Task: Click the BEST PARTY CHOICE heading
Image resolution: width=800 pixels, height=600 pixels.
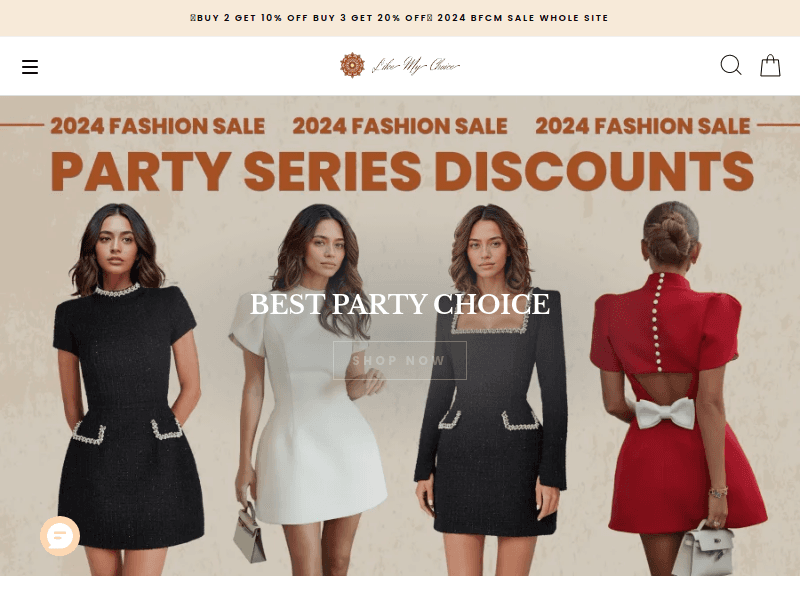Action: point(400,304)
